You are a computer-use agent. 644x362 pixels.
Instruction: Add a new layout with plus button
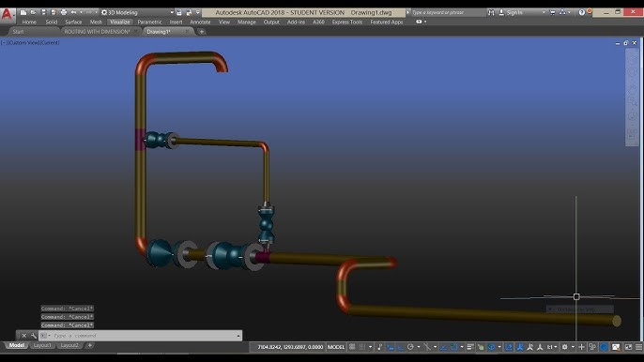point(90,345)
